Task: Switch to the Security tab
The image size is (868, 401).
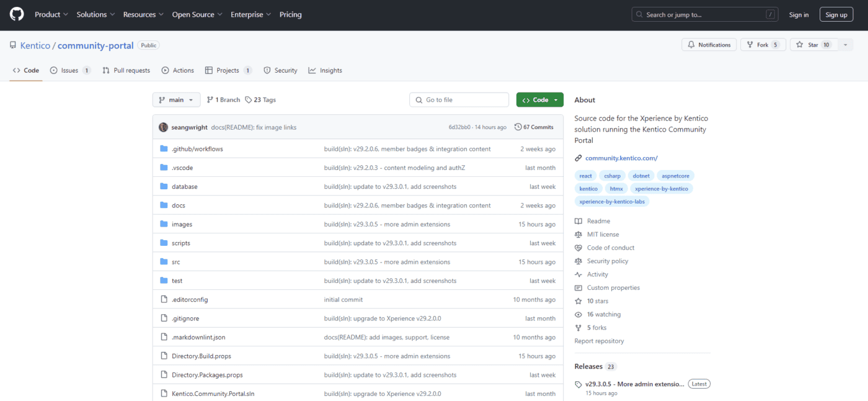Action: click(x=280, y=70)
